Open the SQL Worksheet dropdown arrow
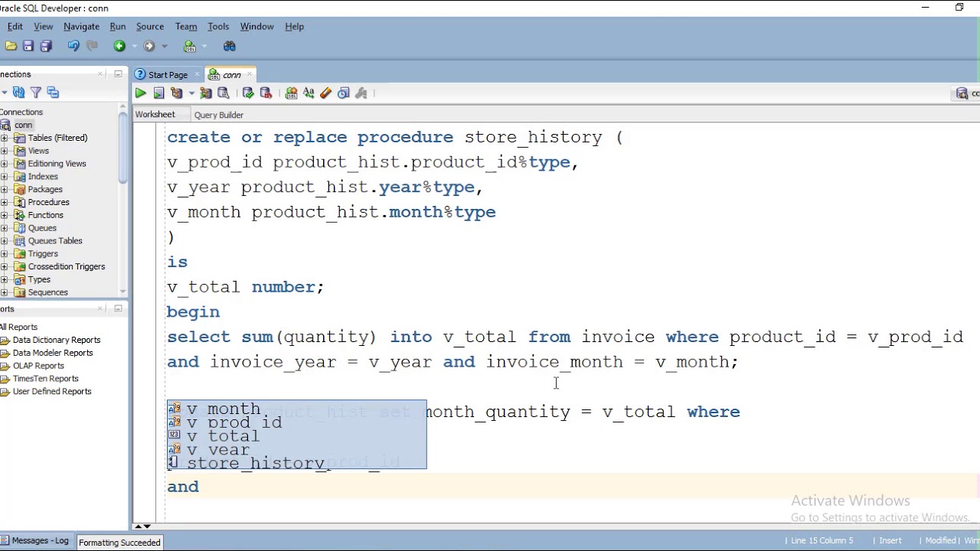980x551 pixels. (203, 47)
